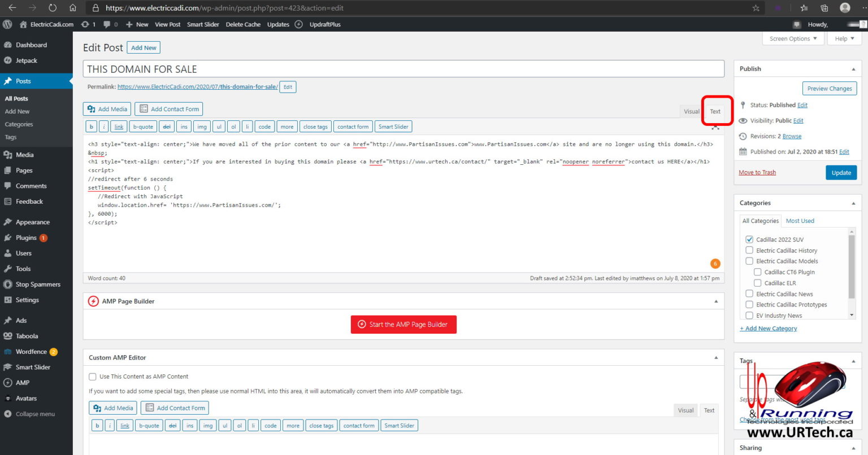The width and height of the screenshot is (868, 455).
Task: Uncheck the Cadillac 2022 SUV category
Action: [749, 239]
